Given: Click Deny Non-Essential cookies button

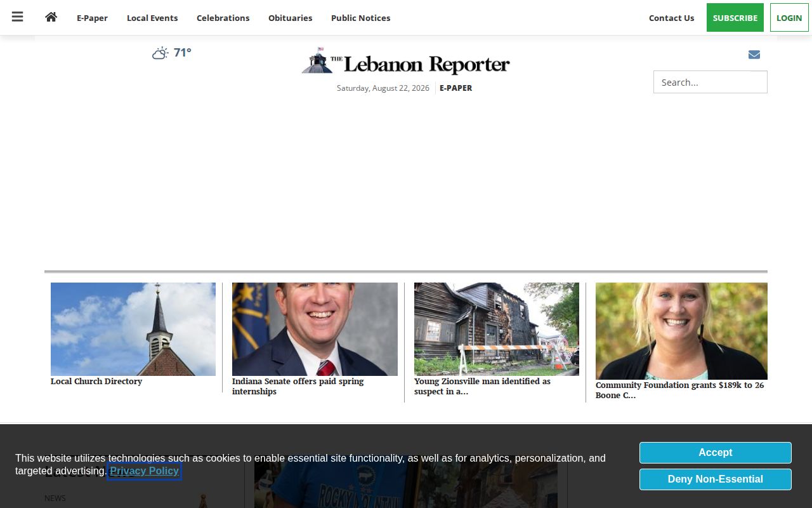Looking at the screenshot, I should [716, 479].
